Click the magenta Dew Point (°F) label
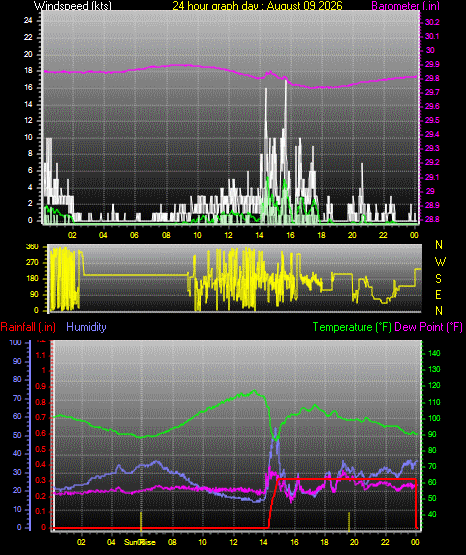 coord(428,327)
